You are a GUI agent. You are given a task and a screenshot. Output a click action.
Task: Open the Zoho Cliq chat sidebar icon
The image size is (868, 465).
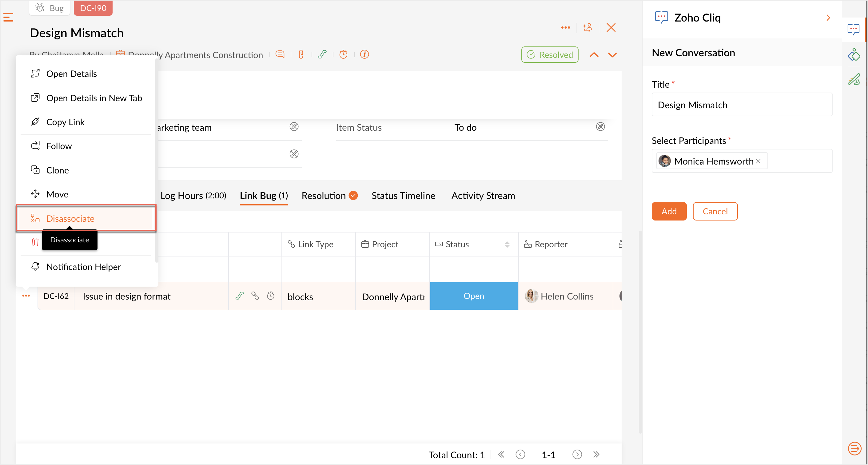click(853, 29)
